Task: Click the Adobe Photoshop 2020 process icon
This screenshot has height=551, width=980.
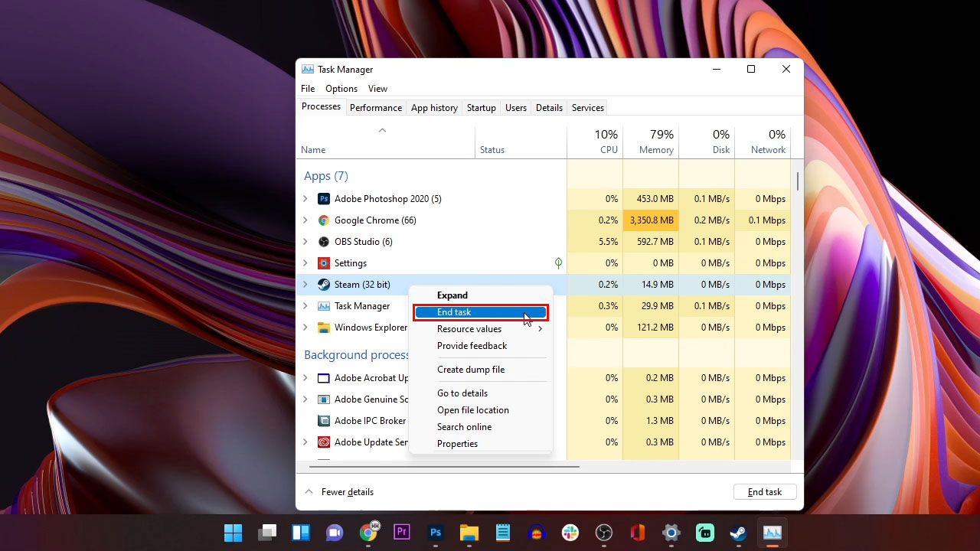Action: point(324,198)
